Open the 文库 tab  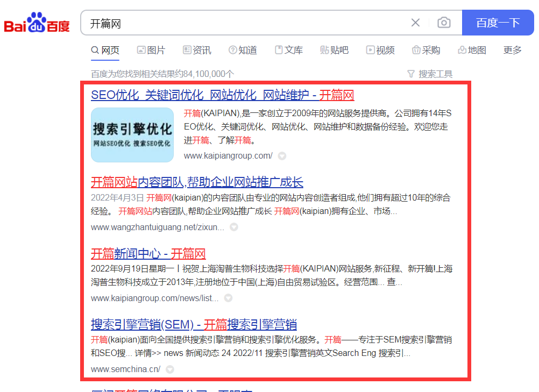click(289, 50)
